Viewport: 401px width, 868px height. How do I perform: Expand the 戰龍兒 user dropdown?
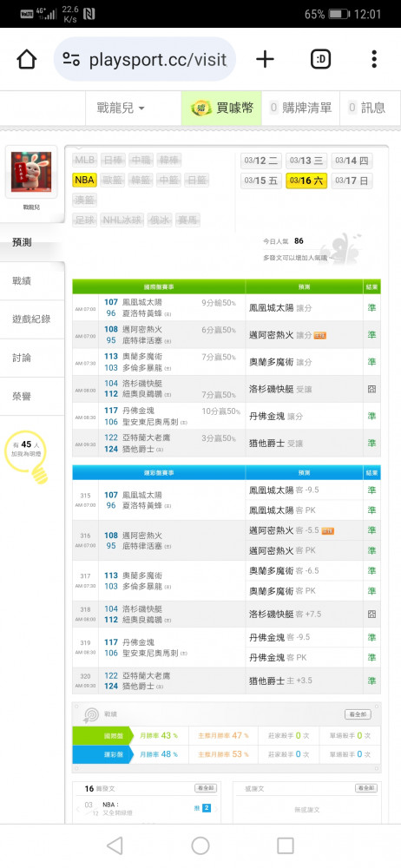coord(121,108)
